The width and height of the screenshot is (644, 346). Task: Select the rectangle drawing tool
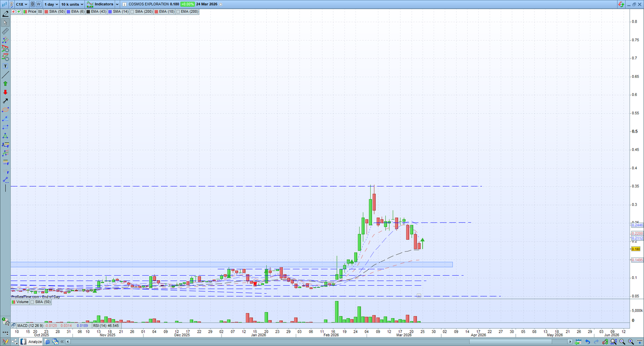(5, 127)
